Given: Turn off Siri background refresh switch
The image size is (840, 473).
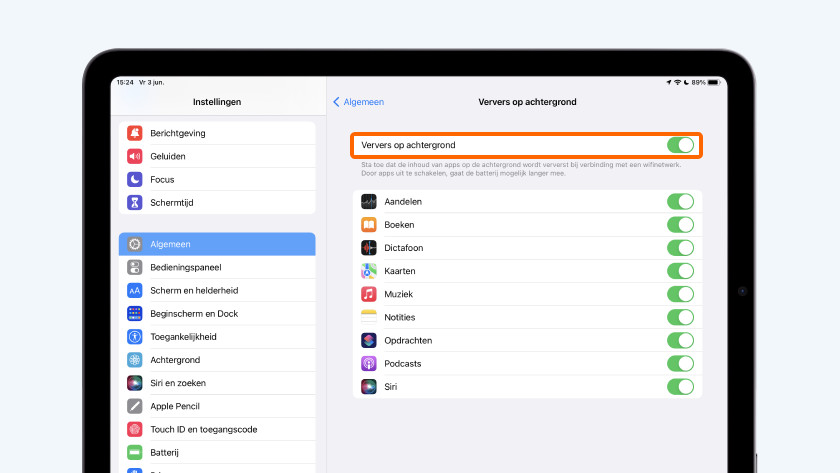Looking at the screenshot, I should point(680,386).
